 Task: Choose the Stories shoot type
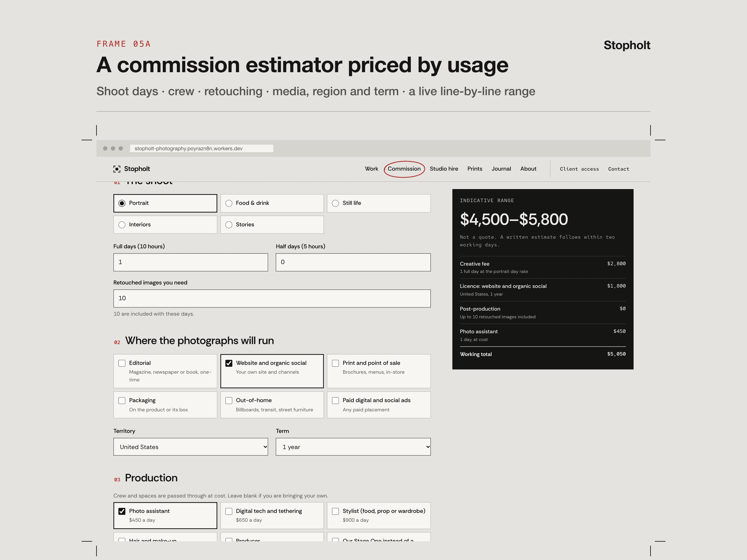coord(272,225)
